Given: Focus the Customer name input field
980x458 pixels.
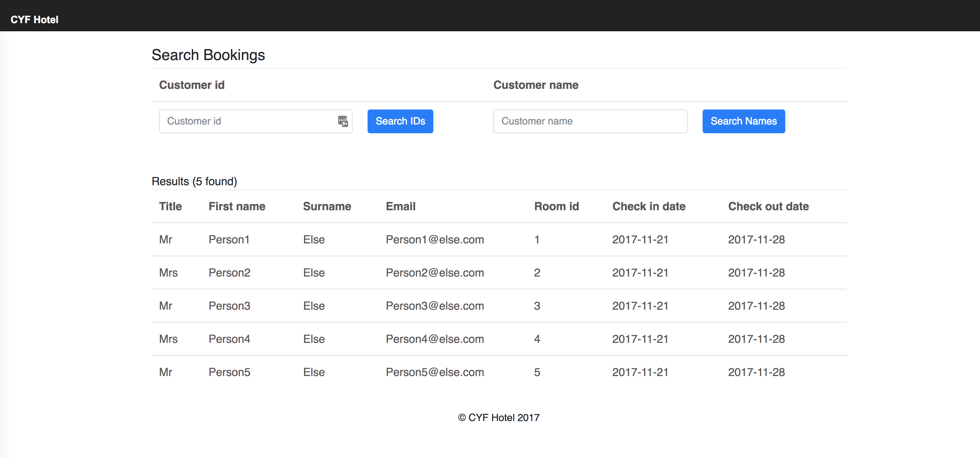Looking at the screenshot, I should point(590,121).
